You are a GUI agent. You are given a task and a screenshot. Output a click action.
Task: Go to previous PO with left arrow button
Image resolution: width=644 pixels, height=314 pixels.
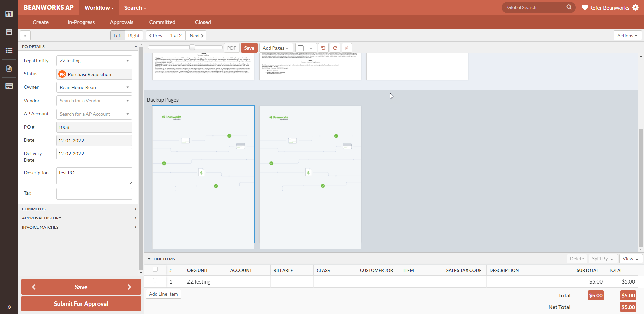pos(34,287)
